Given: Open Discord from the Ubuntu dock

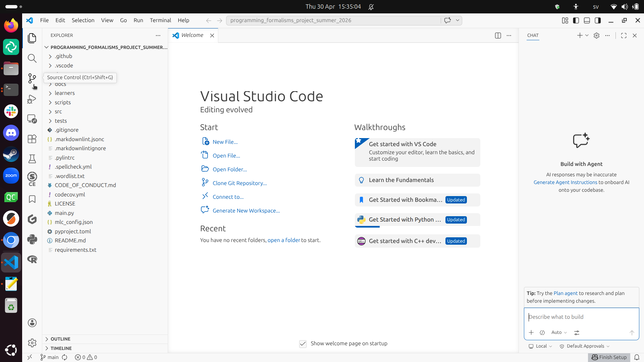Looking at the screenshot, I should 11,133.
